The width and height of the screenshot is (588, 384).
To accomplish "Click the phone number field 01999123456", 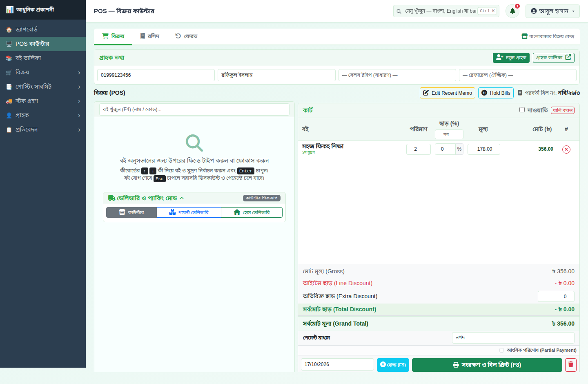I will (156, 75).
